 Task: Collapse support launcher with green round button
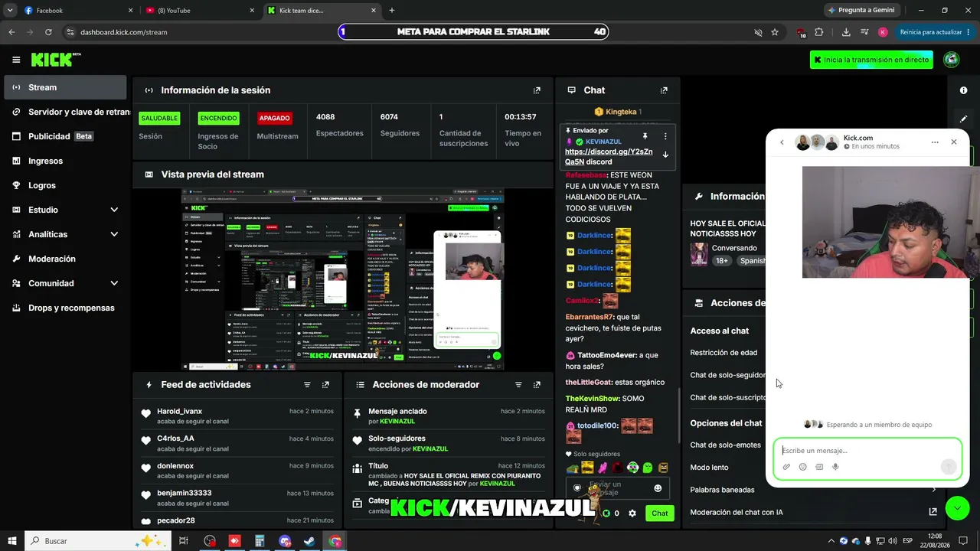coord(957,508)
